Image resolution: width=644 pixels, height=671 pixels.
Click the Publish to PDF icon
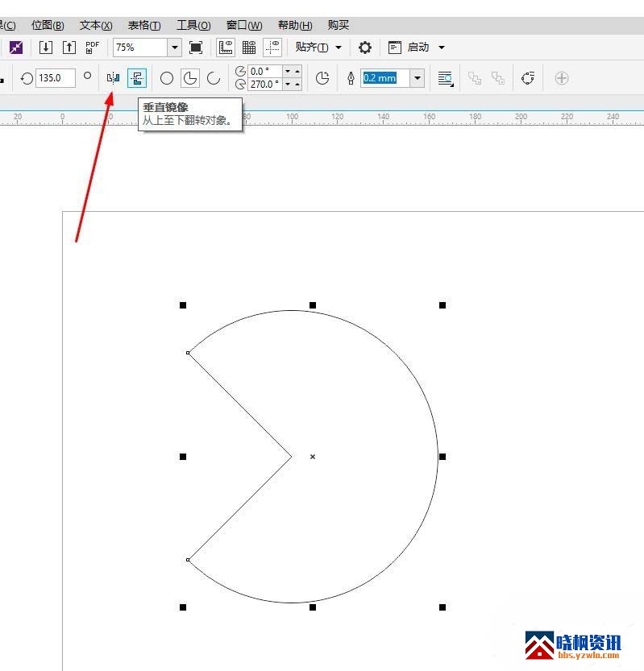92,48
